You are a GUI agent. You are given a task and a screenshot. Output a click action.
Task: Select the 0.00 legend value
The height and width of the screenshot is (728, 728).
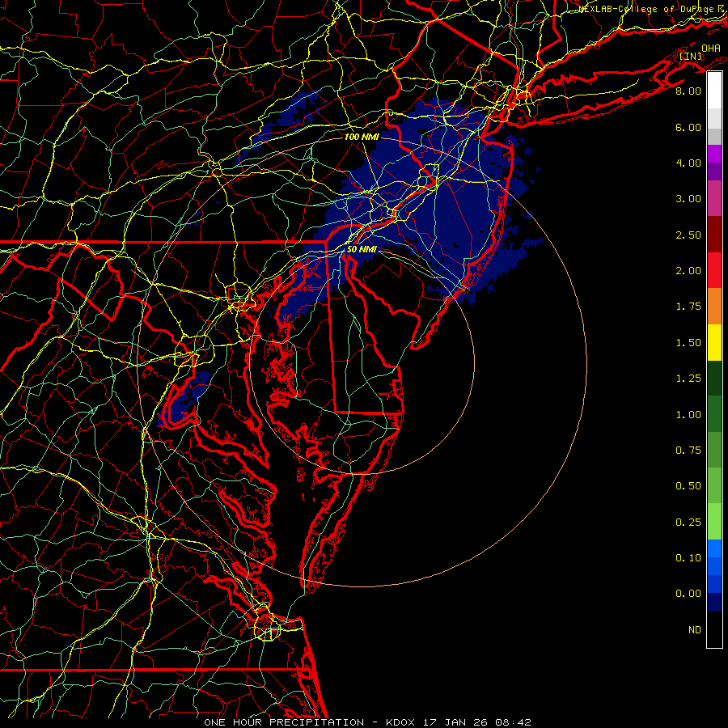(688, 594)
